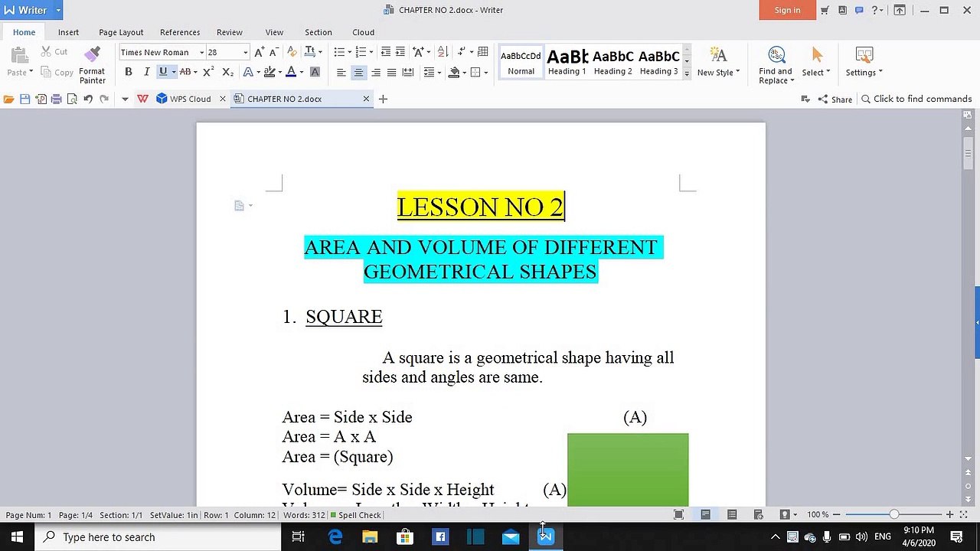Undo the last action
Screen dimensions: 980x551
pos(88,99)
